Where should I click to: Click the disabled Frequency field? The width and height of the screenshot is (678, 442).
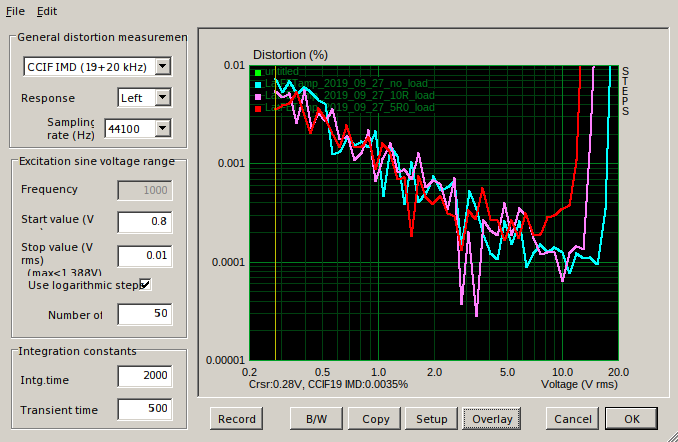pos(145,190)
